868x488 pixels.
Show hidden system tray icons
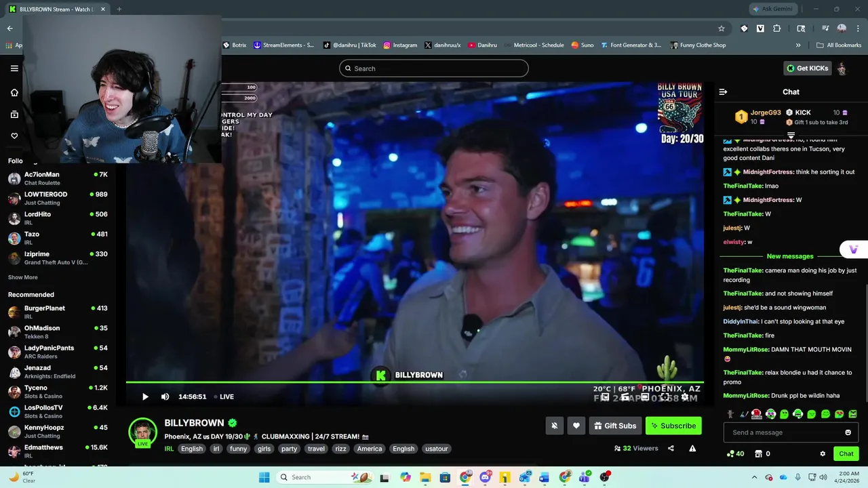click(x=754, y=477)
